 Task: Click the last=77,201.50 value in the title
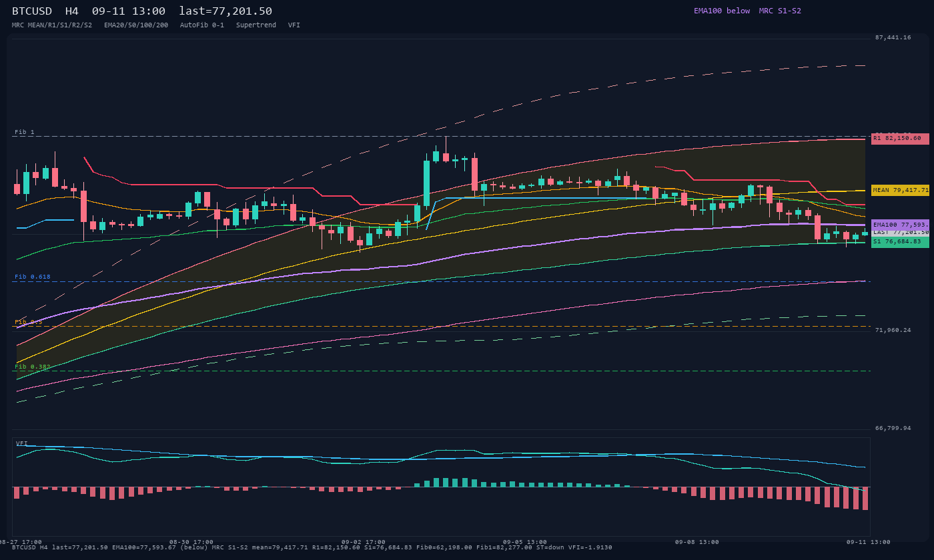click(225, 11)
